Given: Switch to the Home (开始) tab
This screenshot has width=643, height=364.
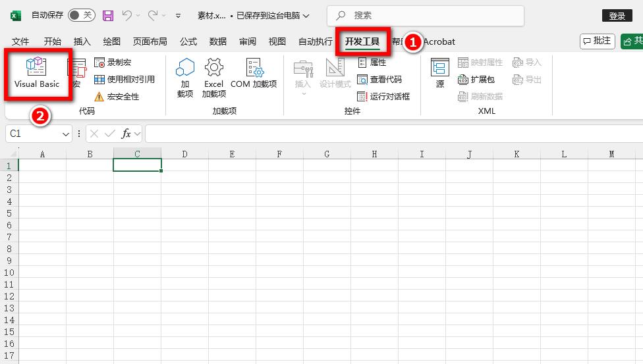Looking at the screenshot, I should tap(53, 41).
